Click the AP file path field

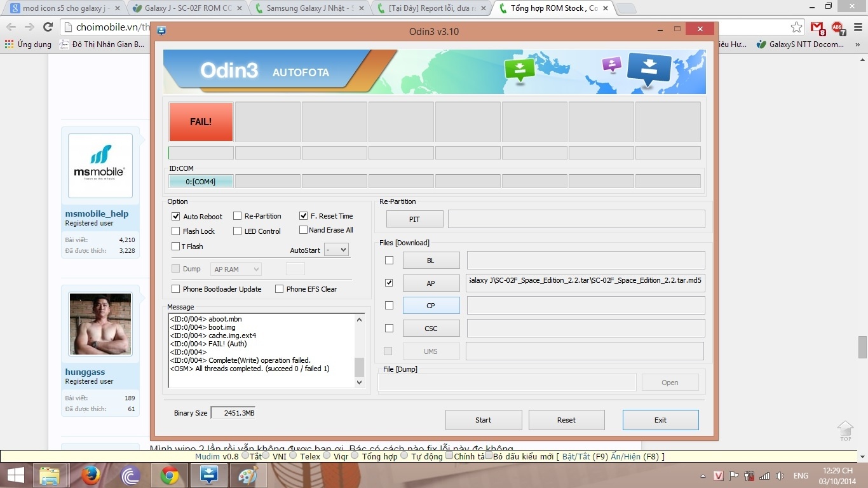(585, 283)
